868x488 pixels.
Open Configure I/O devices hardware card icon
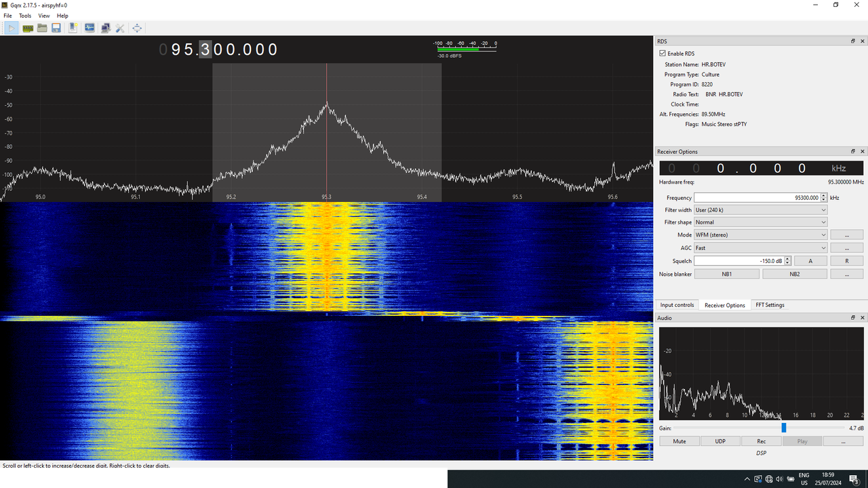(28, 28)
